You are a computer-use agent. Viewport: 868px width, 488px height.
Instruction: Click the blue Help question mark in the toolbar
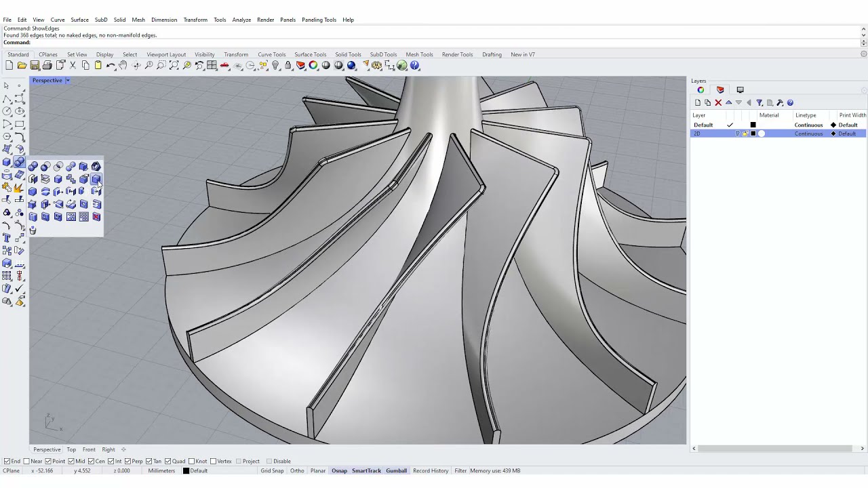(x=414, y=66)
